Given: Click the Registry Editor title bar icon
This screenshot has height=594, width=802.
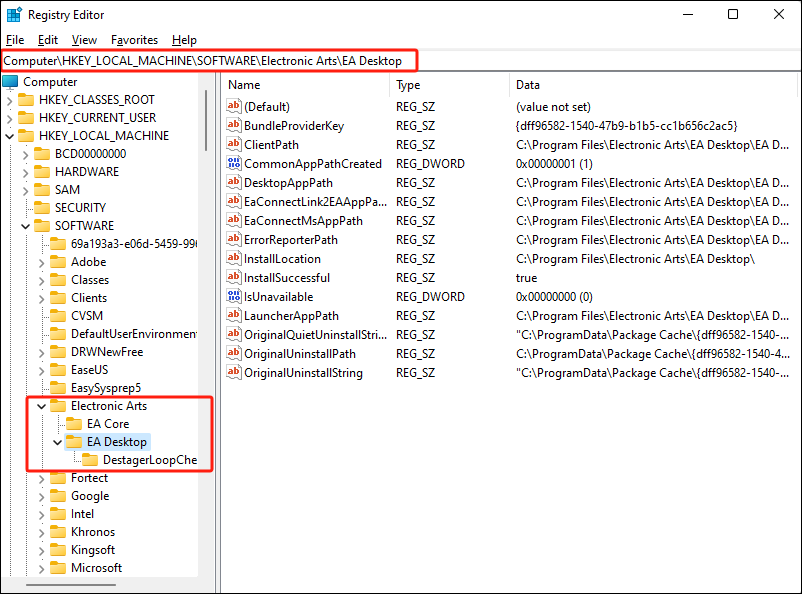Looking at the screenshot, I should (14, 15).
